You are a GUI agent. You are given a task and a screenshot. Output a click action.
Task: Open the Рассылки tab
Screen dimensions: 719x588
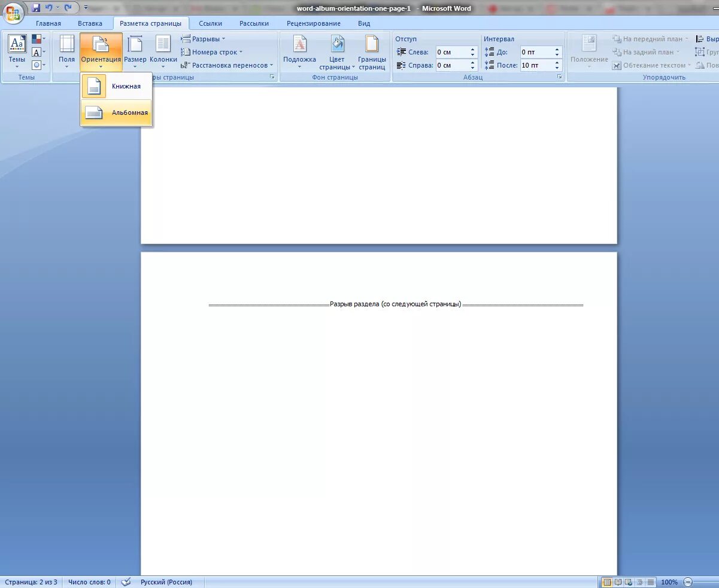point(254,23)
